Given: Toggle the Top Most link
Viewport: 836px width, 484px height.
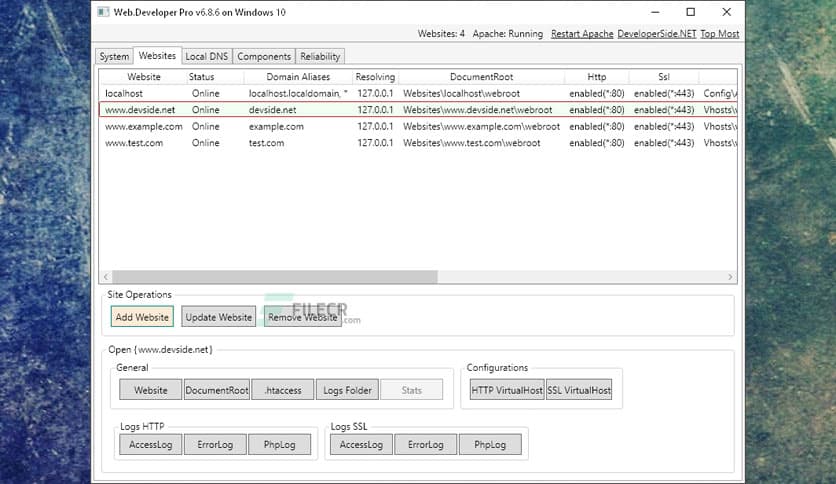Looking at the screenshot, I should [x=719, y=34].
